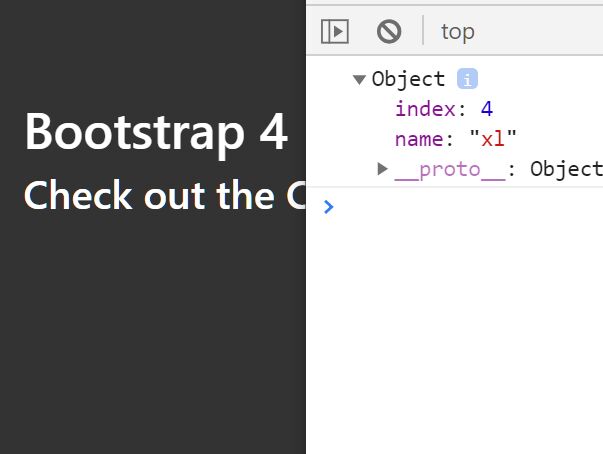Clear the console with the ban icon

(389, 31)
